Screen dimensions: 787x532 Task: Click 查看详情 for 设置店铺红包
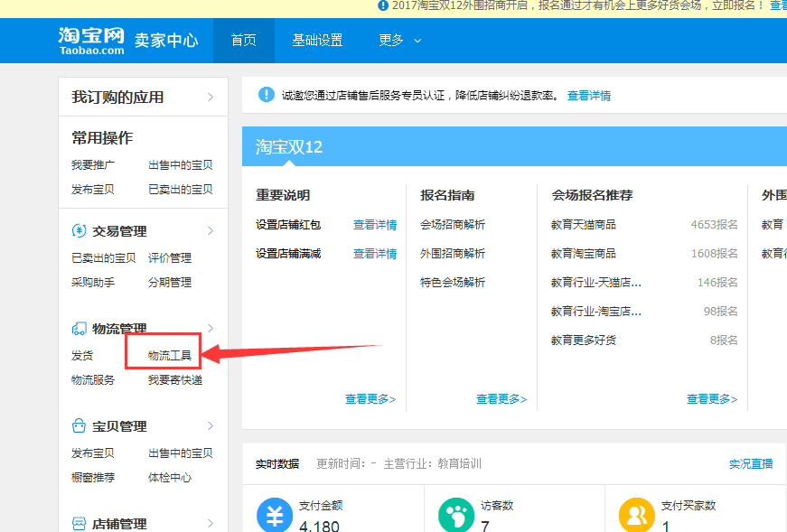click(375, 224)
